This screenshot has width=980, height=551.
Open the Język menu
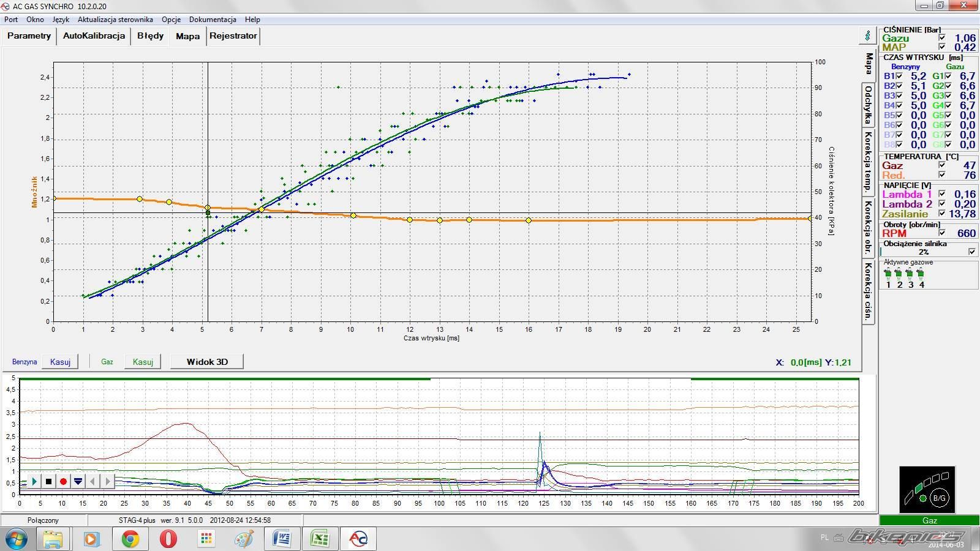point(61,20)
